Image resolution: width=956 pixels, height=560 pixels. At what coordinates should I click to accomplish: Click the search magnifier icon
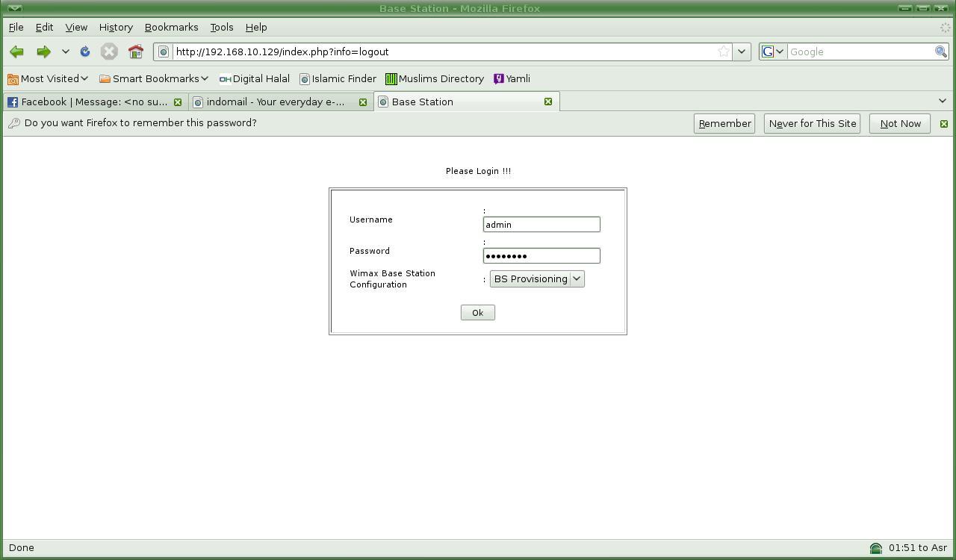point(941,52)
